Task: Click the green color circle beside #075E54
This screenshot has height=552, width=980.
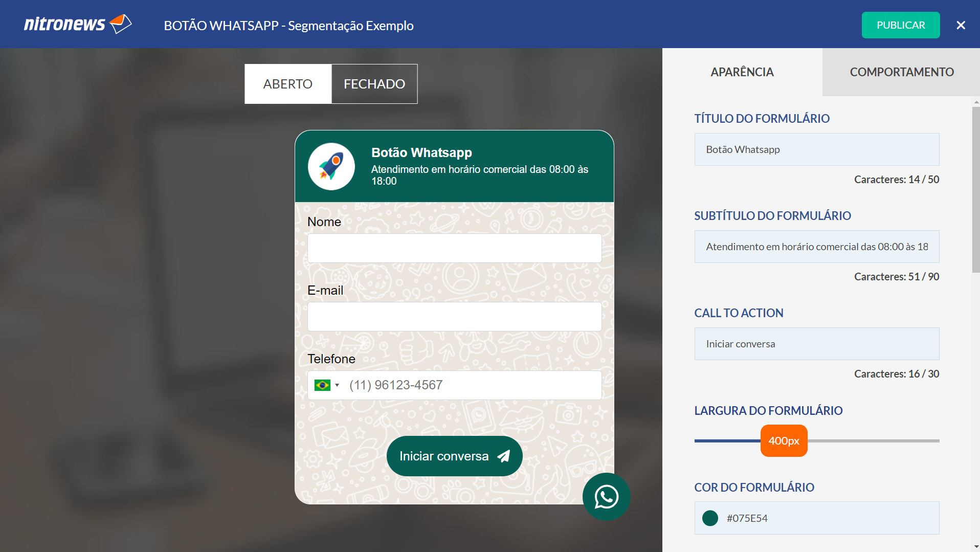Action: (710, 518)
